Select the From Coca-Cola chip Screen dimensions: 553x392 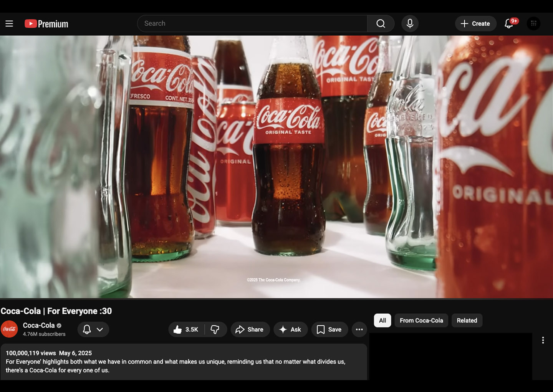(421, 321)
